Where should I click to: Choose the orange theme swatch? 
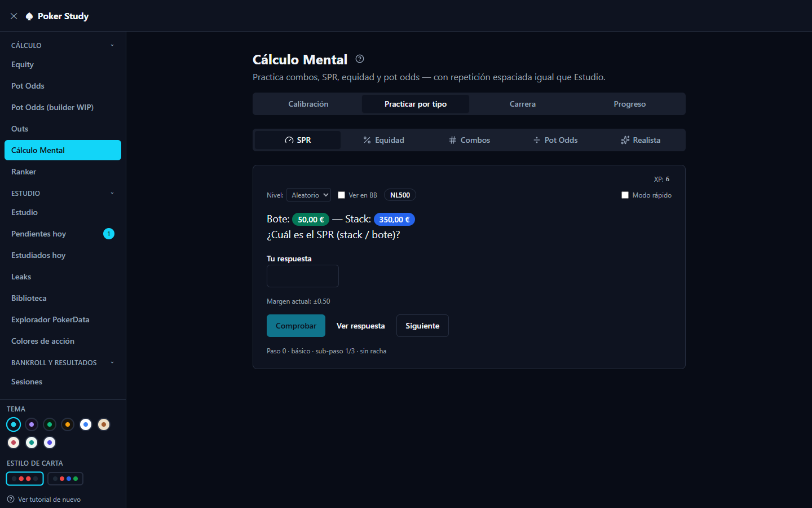[x=68, y=424]
